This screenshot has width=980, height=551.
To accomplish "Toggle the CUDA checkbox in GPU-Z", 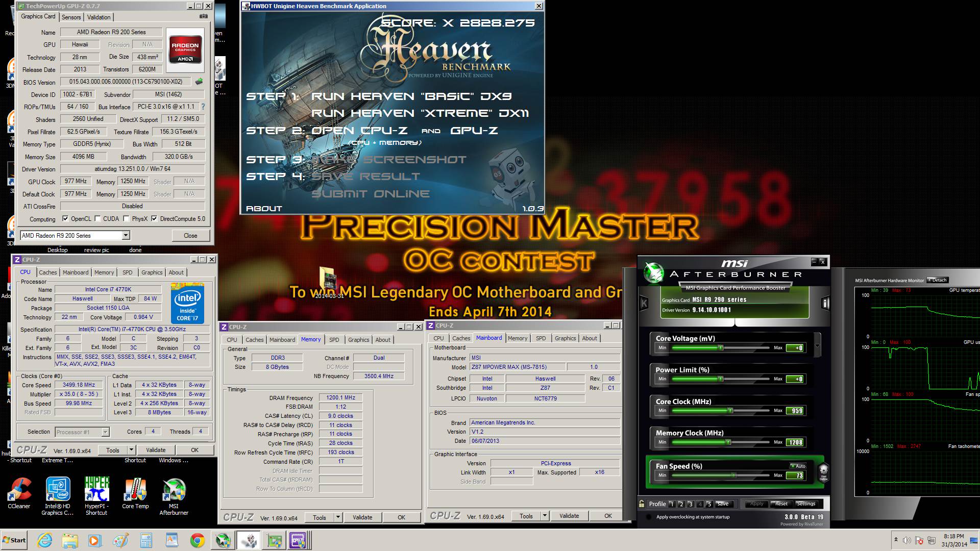I will point(97,219).
